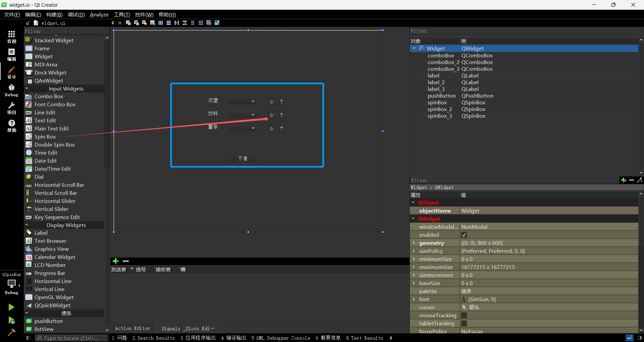Select the Spin Box widget item

pyautogui.click(x=45, y=136)
